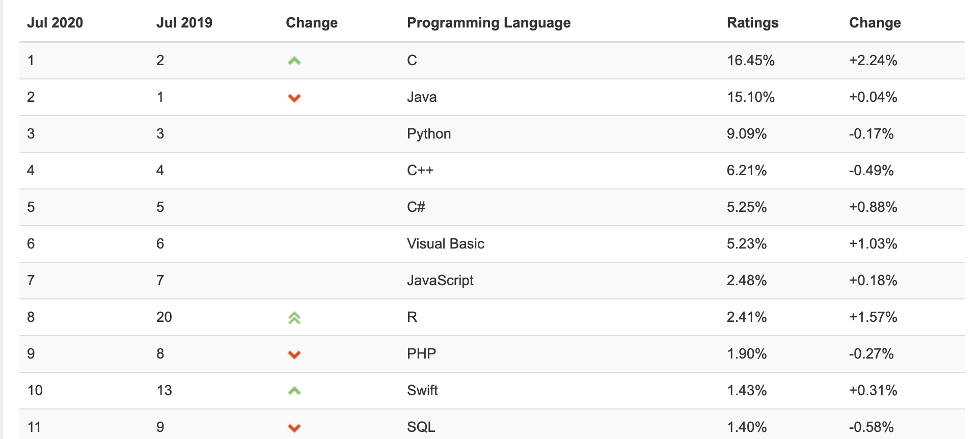Image resolution: width=980 pixels, height=439 pixels.
Task: Click the red down arrow in SQL row
Action: (294, 428)
